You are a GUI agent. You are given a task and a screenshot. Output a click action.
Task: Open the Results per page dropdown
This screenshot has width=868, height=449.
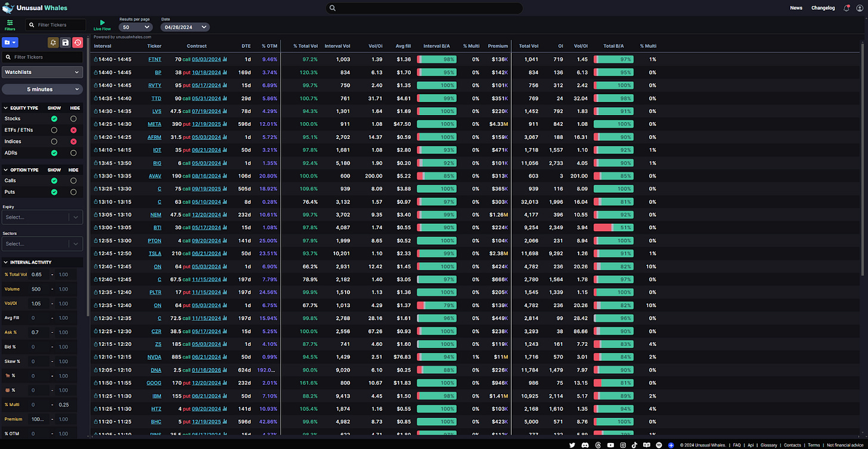136,27
